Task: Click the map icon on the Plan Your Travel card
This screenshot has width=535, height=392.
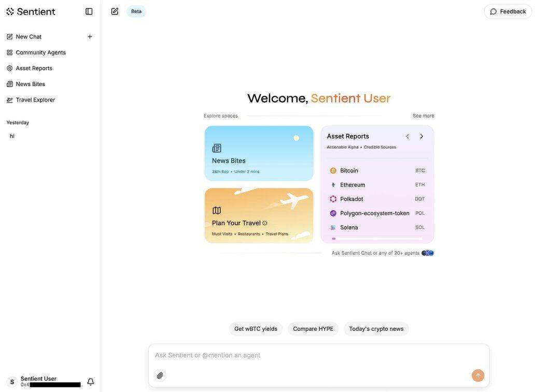Action: tap(217, 210)
